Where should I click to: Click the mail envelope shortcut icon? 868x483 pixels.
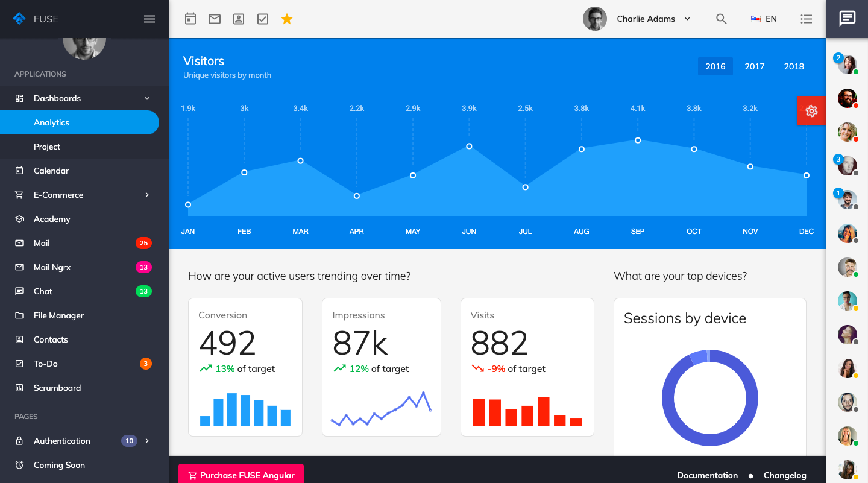click(215, 19)
